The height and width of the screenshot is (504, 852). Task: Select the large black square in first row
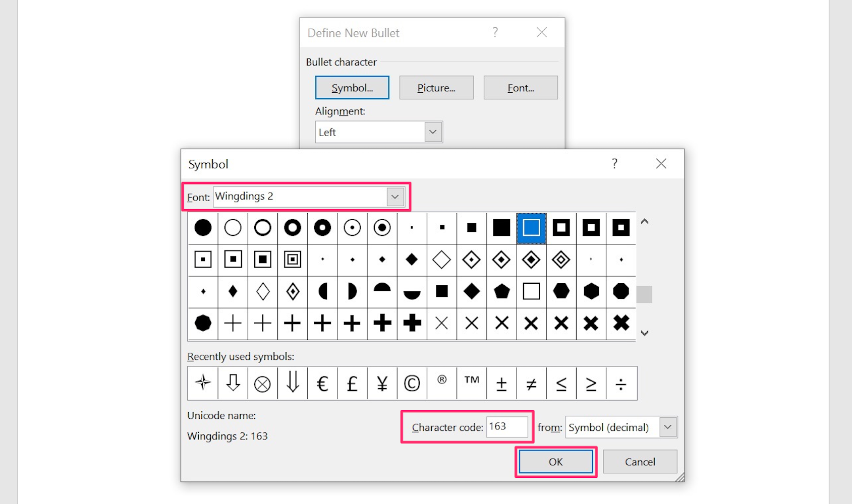501,228
